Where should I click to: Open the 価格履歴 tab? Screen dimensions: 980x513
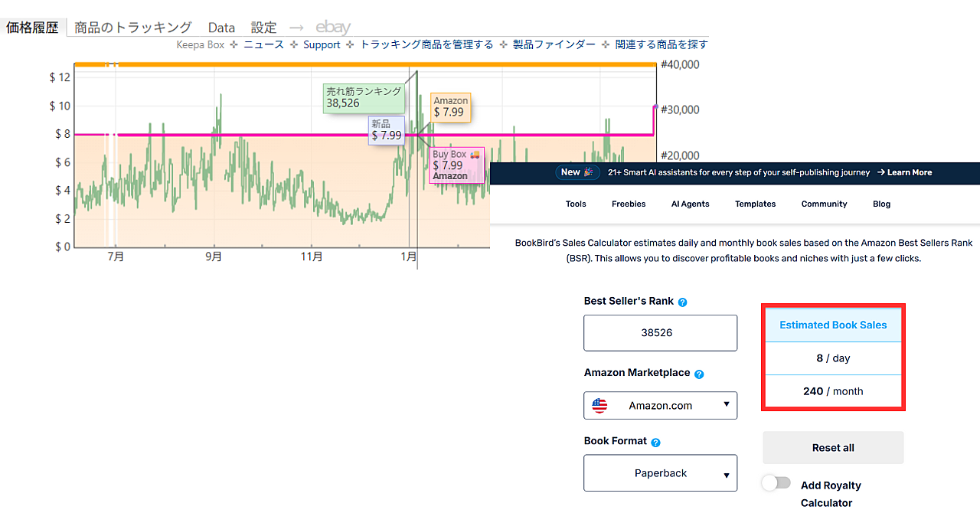click(x=33, y=28)
